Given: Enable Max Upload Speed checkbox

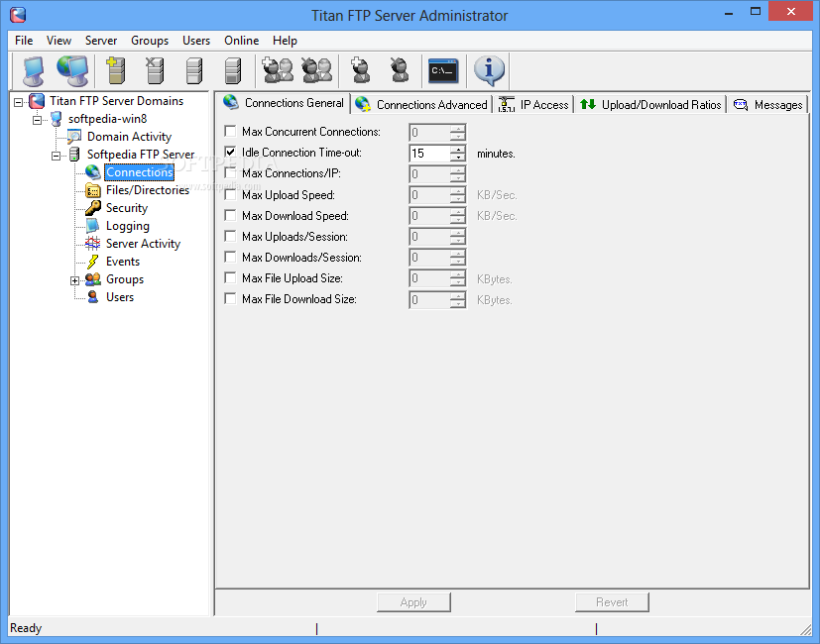Looking at the screenshot, I should coord(230,194).
